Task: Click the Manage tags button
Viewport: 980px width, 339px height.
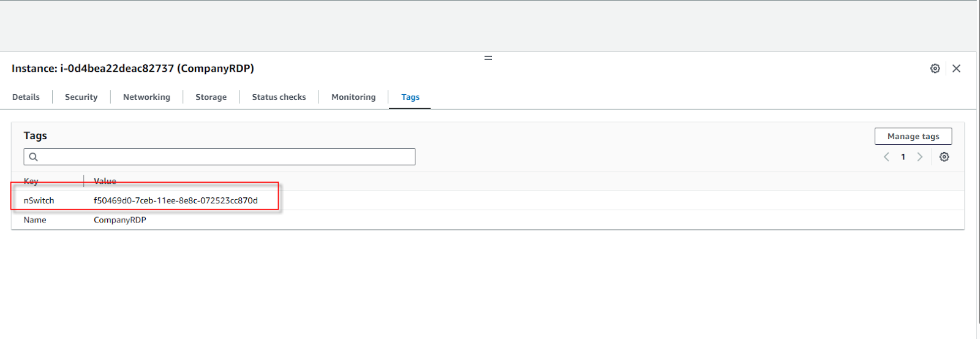Action: pyautogui.click(x=913, y=136)
